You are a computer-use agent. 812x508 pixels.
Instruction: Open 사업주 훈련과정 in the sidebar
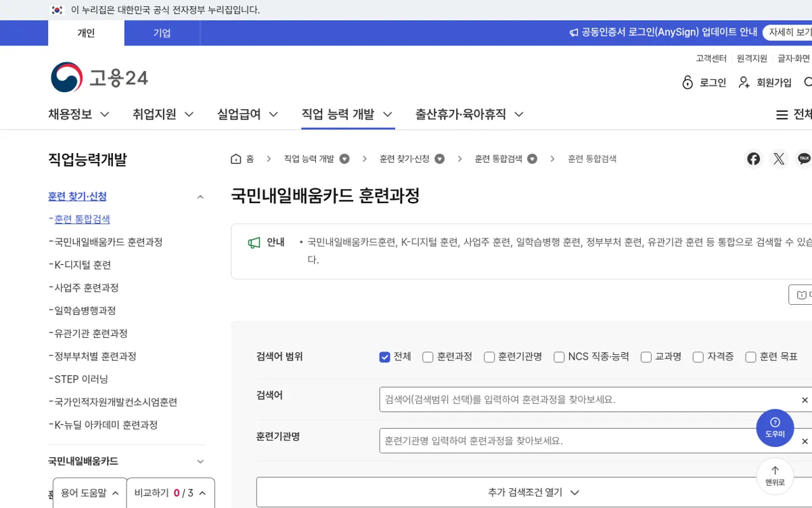(87, 288)
